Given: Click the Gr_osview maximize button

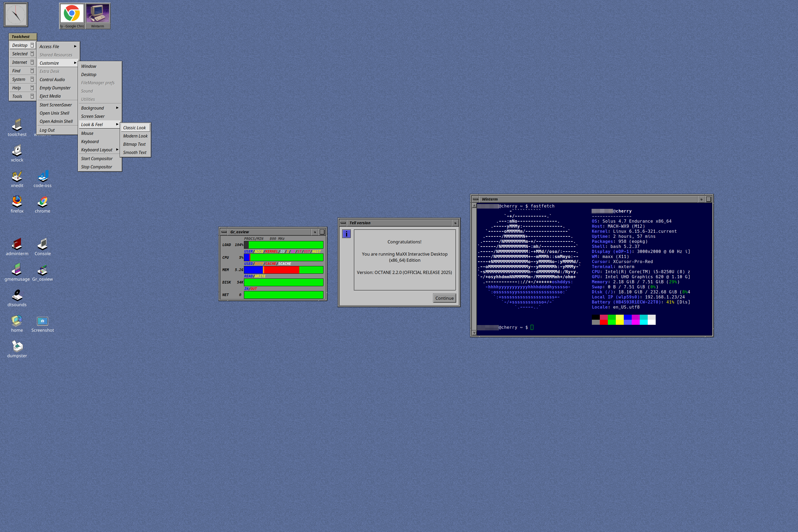Looking at the screenshot, I should pyautogui.click(x=322, y=232).
